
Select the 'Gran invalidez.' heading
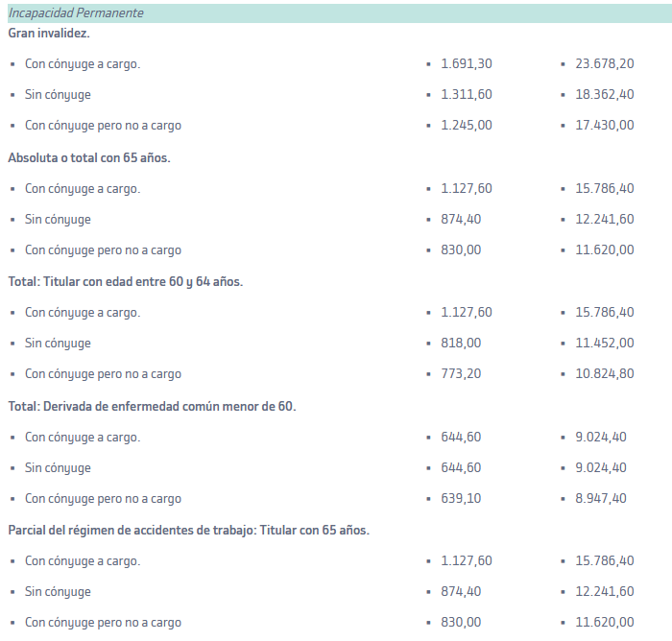[x=49, y=34]
